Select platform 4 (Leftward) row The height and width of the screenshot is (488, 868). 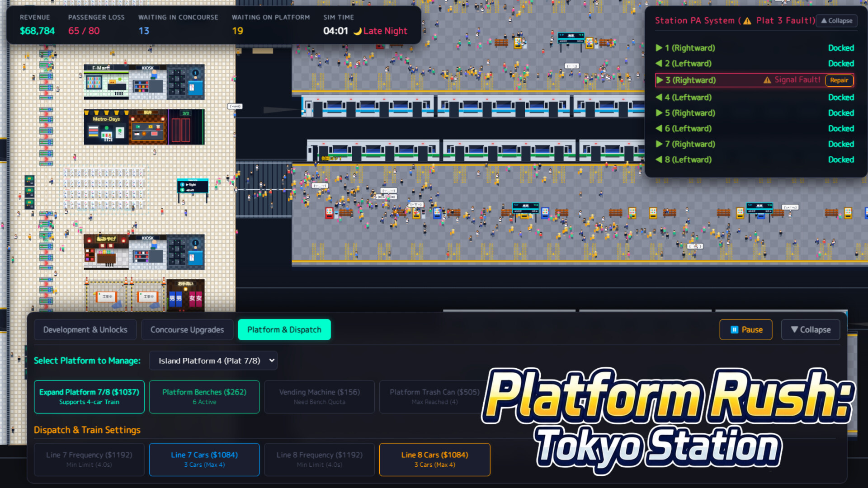[x=755, y=98]
